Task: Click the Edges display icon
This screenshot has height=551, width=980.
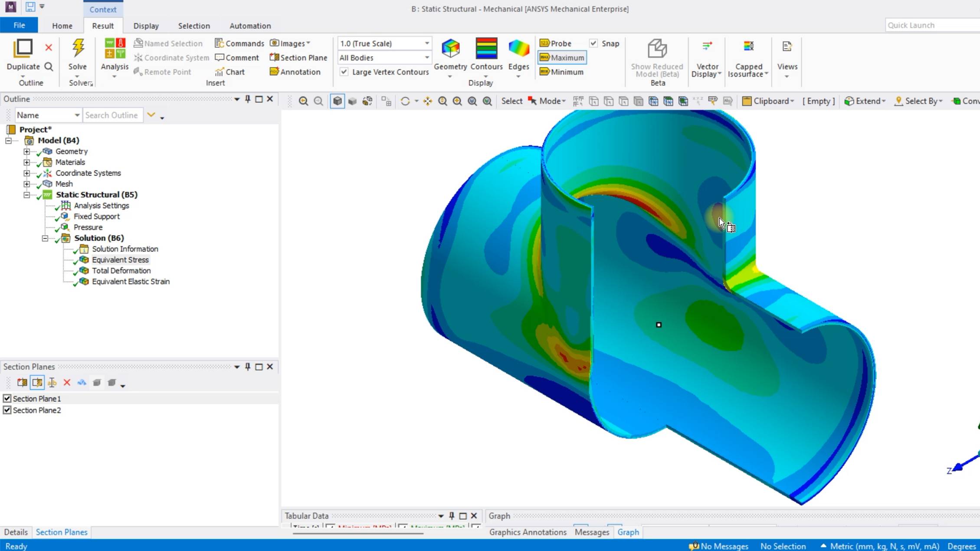Action: 518,48
